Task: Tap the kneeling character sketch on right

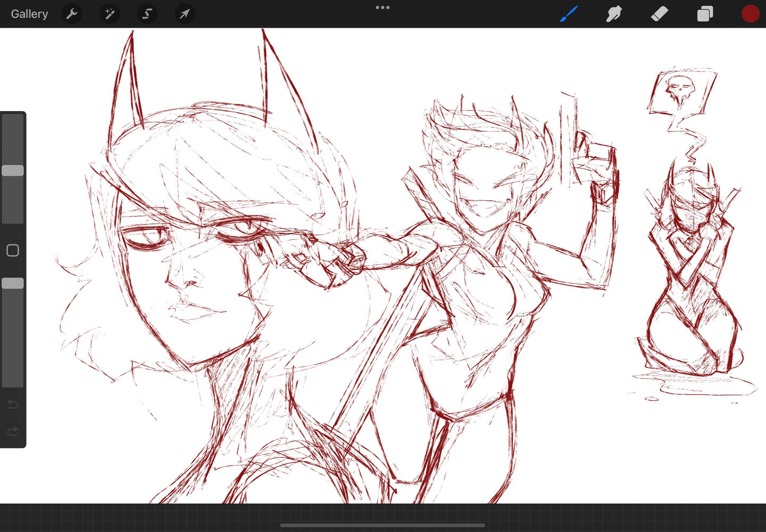Action: [x=693, y=276]
